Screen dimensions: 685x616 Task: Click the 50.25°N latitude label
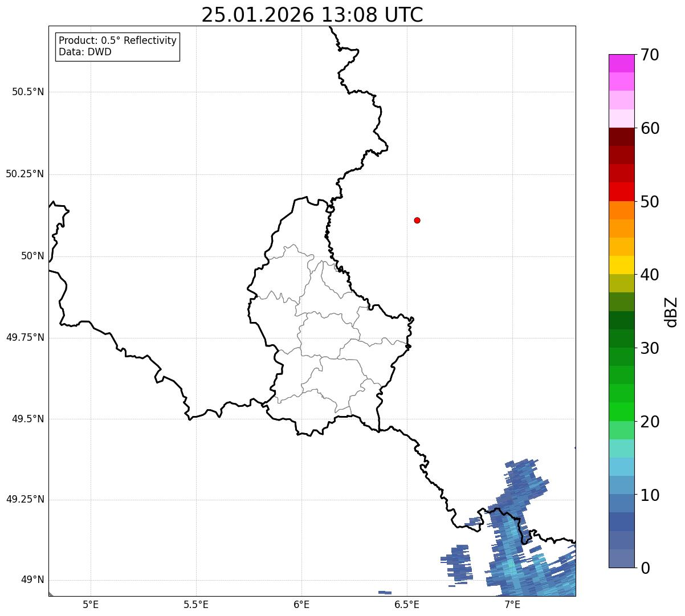pos(25,174)
